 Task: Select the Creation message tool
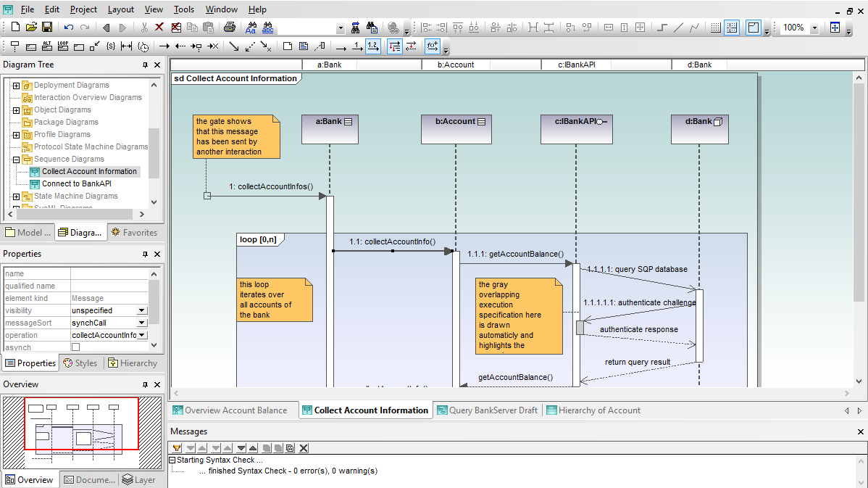[196, 46]
